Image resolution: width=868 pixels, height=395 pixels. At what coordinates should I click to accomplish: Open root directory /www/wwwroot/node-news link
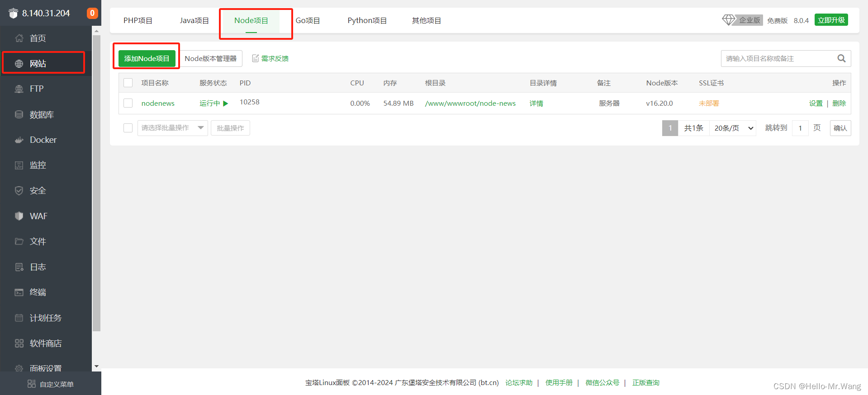coord(470,103)
